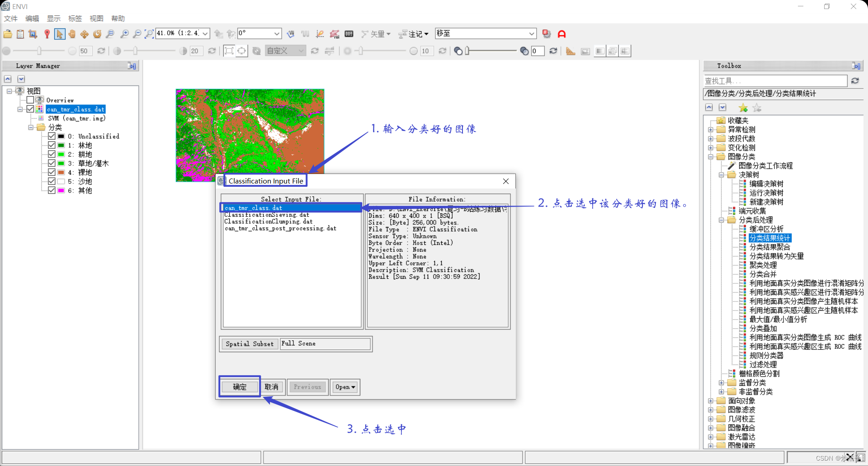
Task: Click the Spatial Subset button
Action: [250, 344]
